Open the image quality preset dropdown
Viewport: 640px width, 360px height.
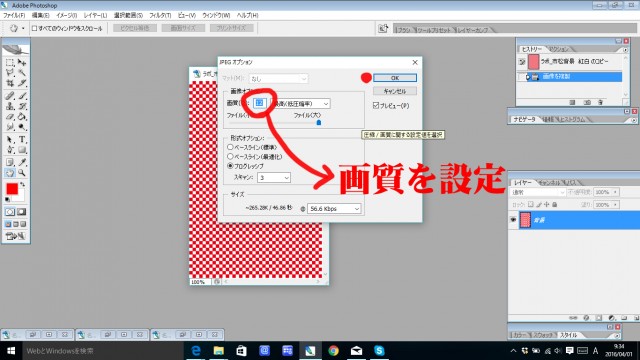[x=300, y=104]
